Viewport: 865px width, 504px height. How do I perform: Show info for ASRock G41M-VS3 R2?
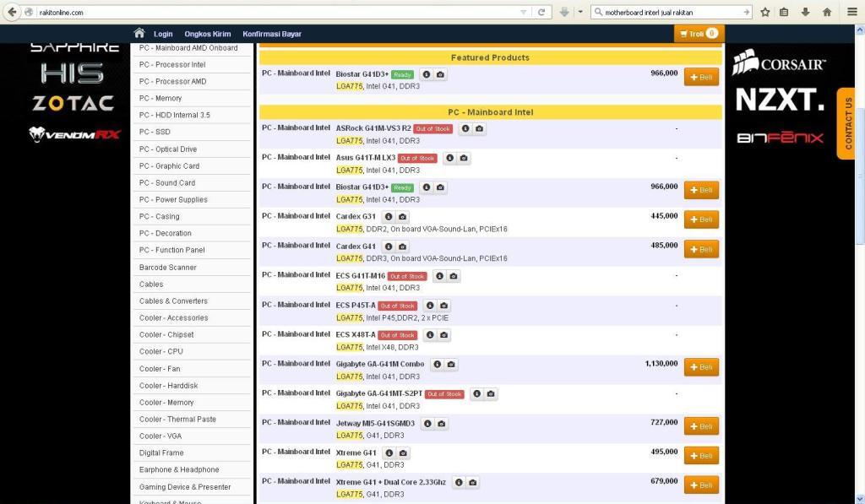pyautogui.click(x=465, y=128)
